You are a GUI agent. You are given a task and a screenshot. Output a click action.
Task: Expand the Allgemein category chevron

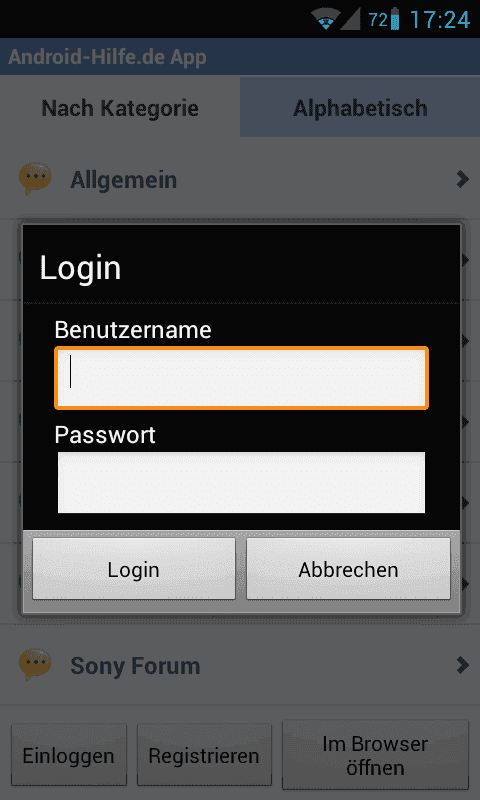pyautogui.click(x=462, y=179)
